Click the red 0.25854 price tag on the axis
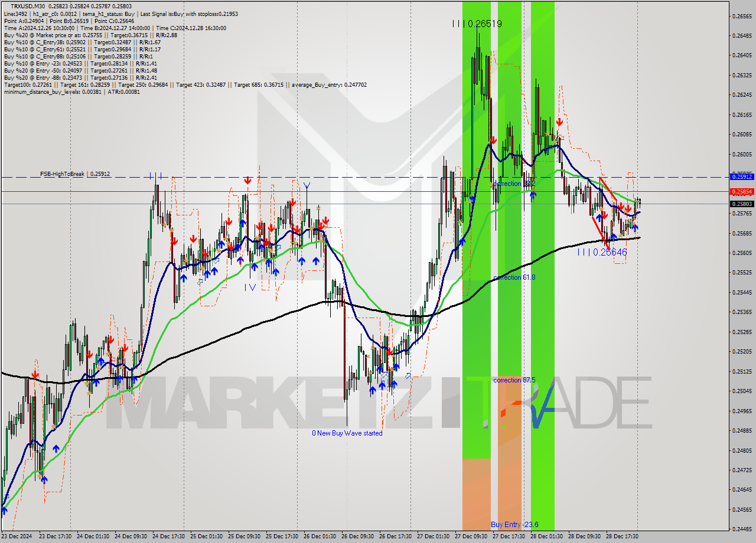 click(742, 191)
